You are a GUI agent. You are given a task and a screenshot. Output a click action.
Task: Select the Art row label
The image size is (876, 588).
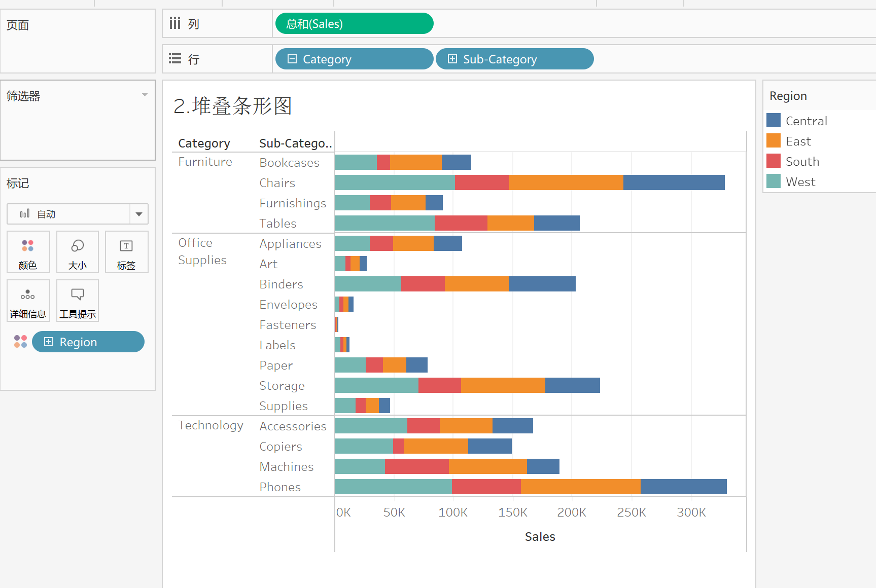[x=268, y=264]
